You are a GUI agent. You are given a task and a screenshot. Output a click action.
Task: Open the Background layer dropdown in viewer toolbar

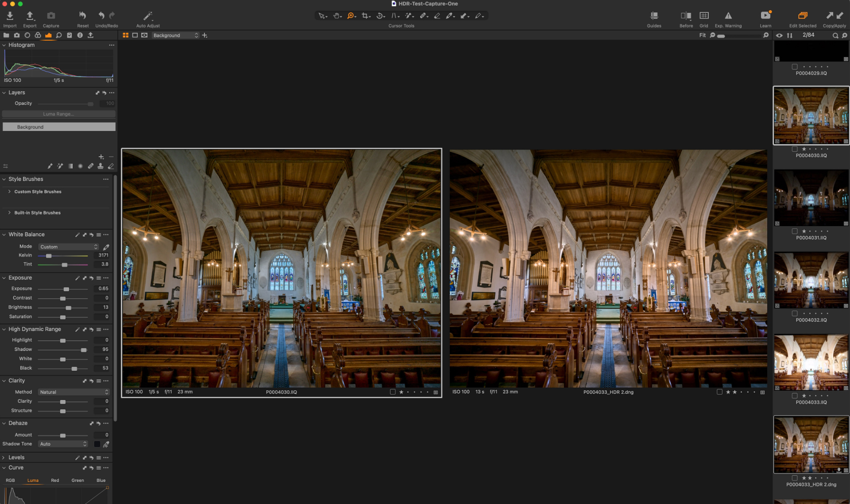pos(175,35)
